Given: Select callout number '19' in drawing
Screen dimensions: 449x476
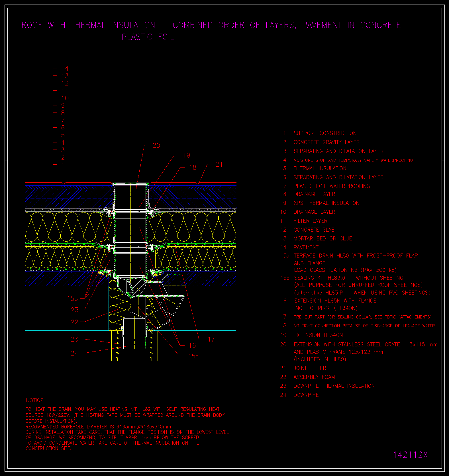Looking at the screenshot, I should click(x=187, y=156).
